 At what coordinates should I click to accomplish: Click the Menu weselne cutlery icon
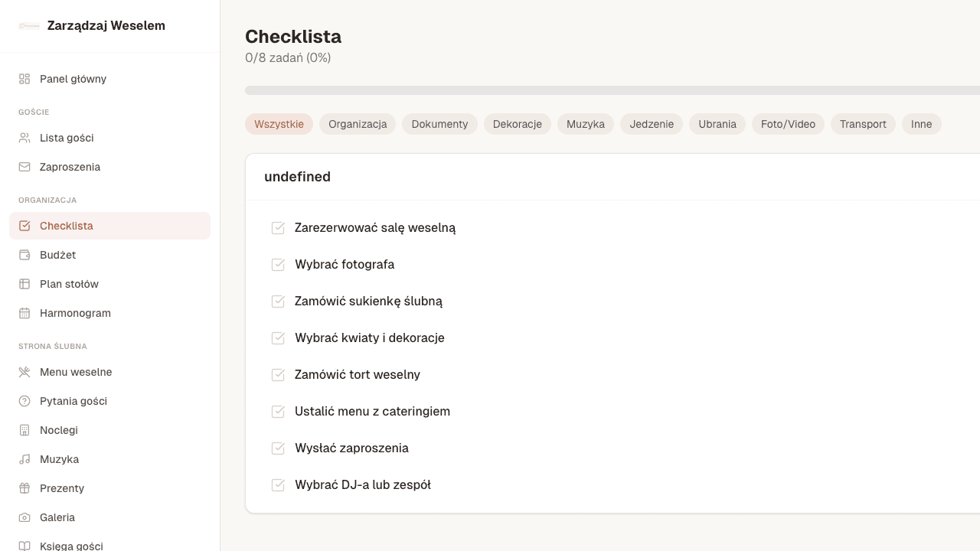[24, 372]
